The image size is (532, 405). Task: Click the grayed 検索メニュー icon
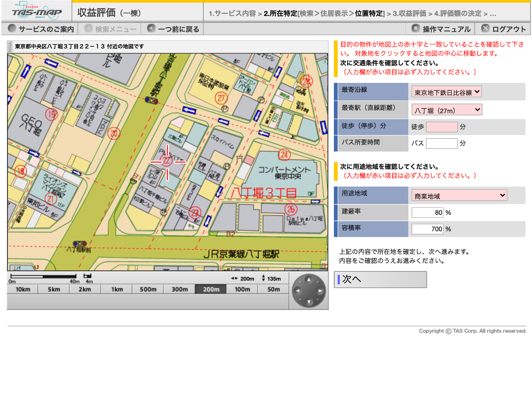tap(88, 28)
